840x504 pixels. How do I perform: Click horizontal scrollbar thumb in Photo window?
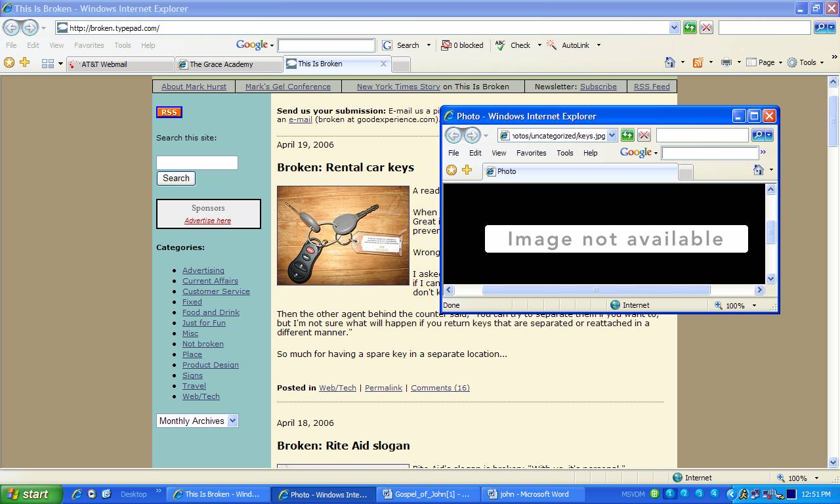coord(596,289)
